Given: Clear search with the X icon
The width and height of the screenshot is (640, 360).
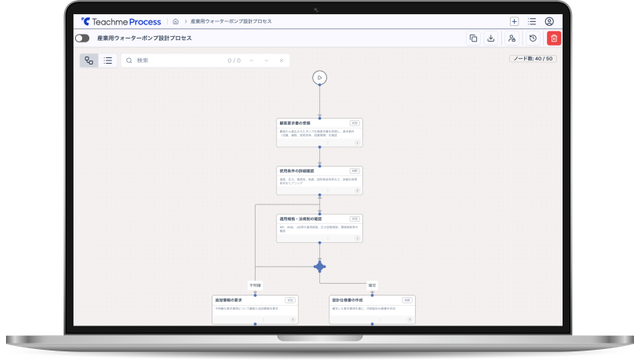Looking at the screenshot, I should pos(282,60).
